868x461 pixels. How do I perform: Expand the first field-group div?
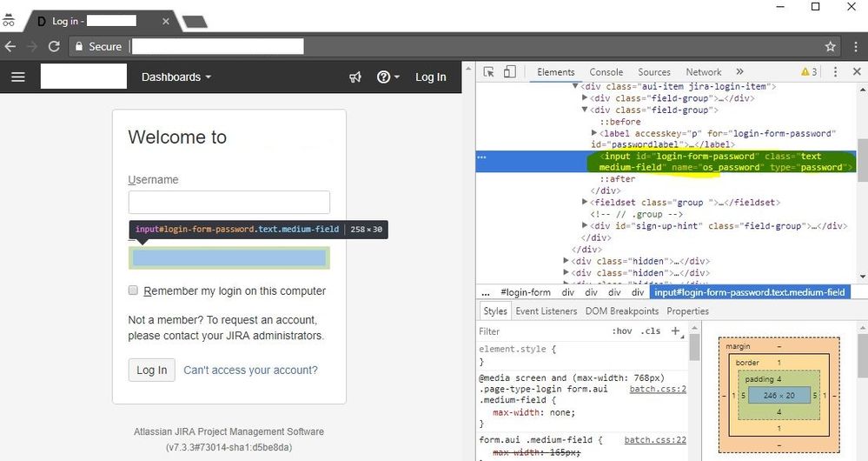click(585, 98)
